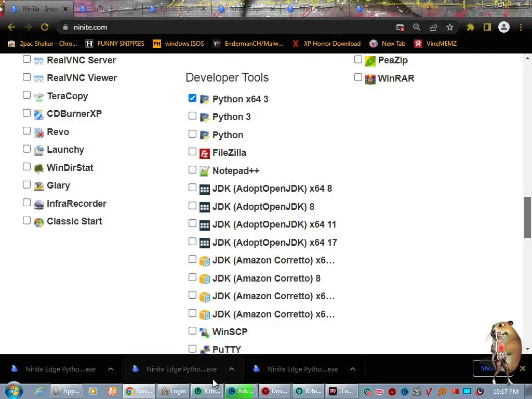Click the Amazon Corretto 8 box icon
This screenshot has width=532, height=399.
pos(204,279)
